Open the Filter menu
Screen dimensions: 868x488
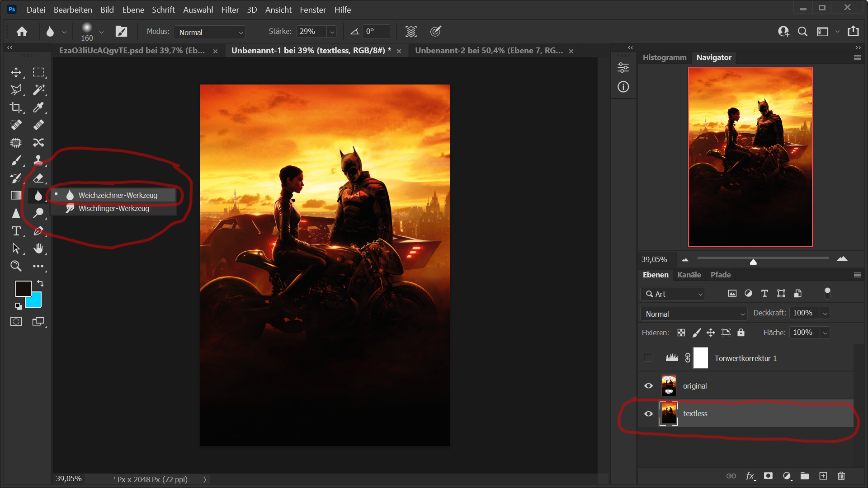(x=230, y=9)
